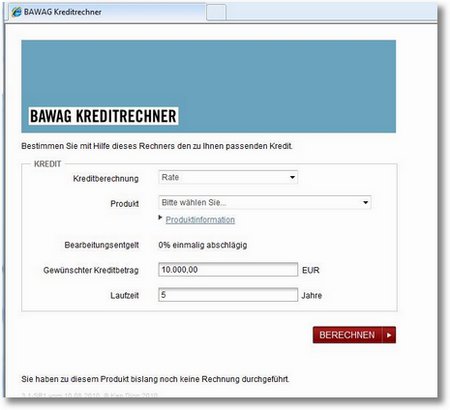Select the BAWAG Kreditrechner browser tab
The width and height of the screenshot is (450, 410).
coord(107,12)
